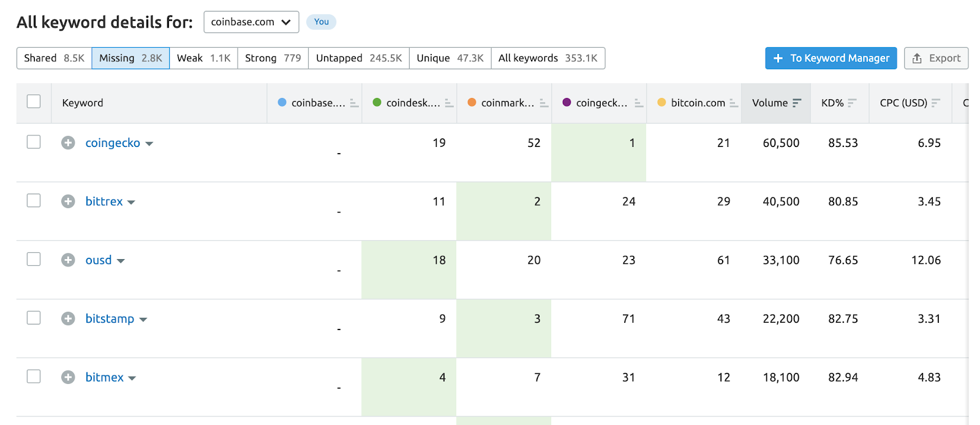Sort by coinmarketcap column icon
Screen dimensions: 980x425
(544, 103)
